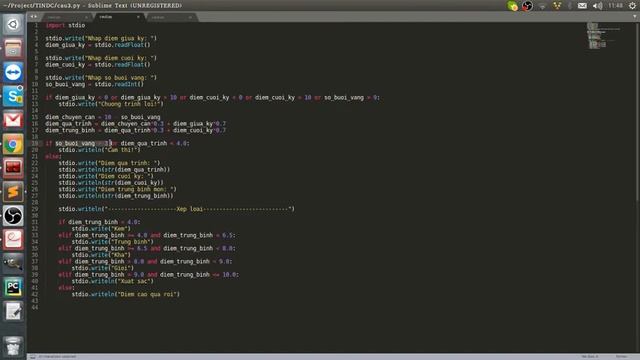Close the active cau3.py tab
The width and height of the screenshot is (640, 360).
[138, 17]
